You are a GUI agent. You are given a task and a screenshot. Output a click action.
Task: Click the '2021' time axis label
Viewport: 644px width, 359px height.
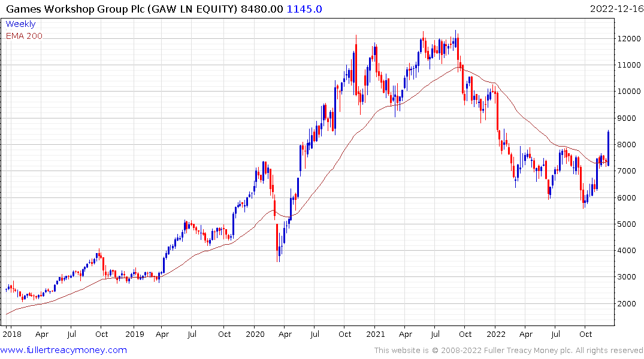(x=376, y=334)
